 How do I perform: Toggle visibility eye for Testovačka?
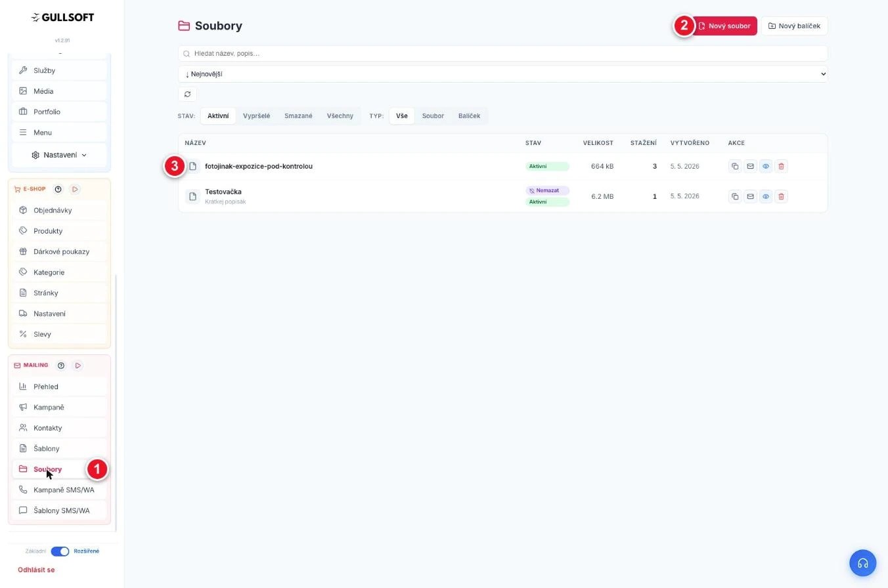(x=766, y=196)
